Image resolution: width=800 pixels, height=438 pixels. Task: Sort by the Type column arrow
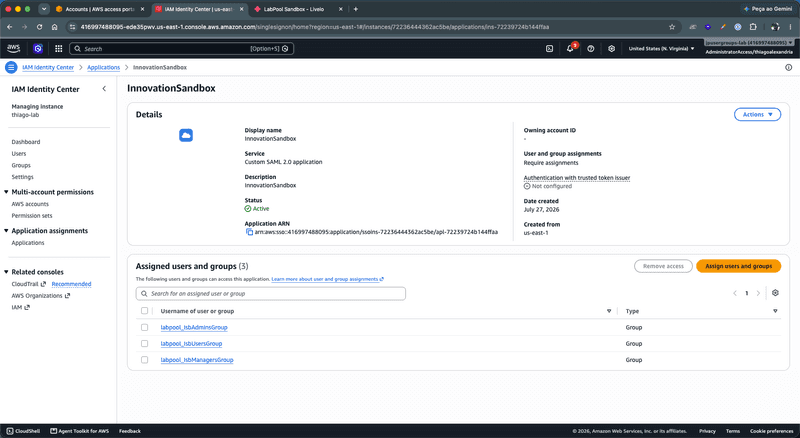click(x=775, y=311)
